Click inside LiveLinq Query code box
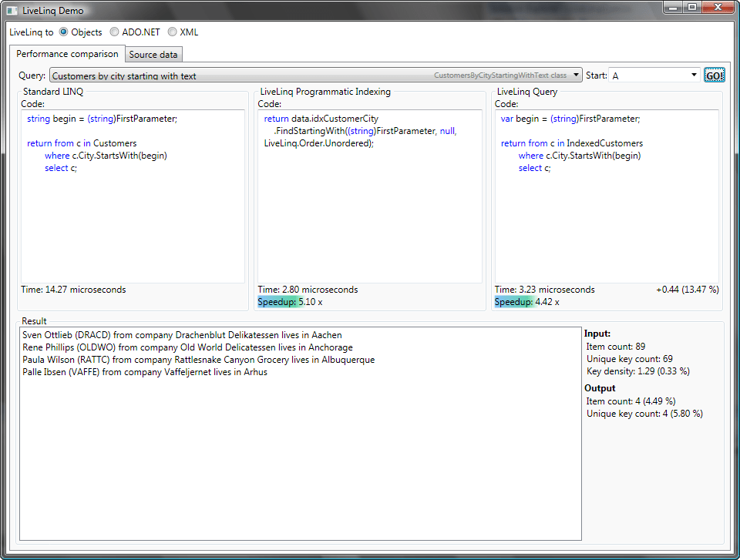The width and height of the screenshot is (740, 560). pos(607,196)
